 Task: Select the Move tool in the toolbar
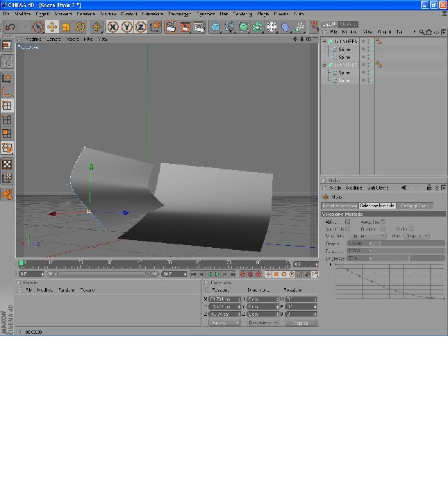(52, 27)
